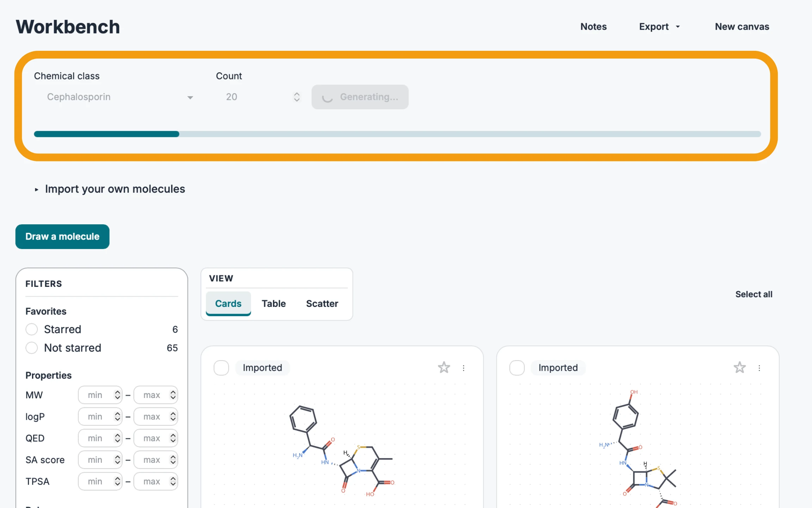
Task: Open the second card's three-dot menu
Action: 759,368
